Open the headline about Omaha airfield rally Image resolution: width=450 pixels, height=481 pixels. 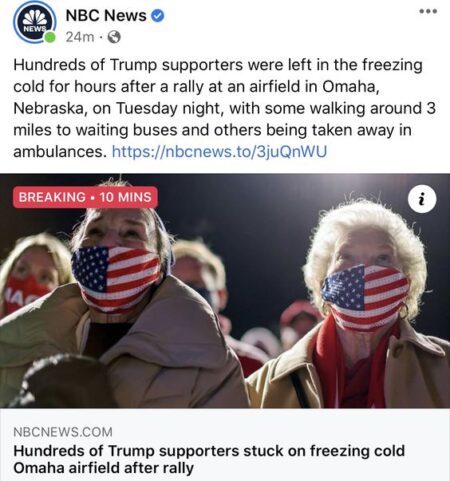pos(209,459)
